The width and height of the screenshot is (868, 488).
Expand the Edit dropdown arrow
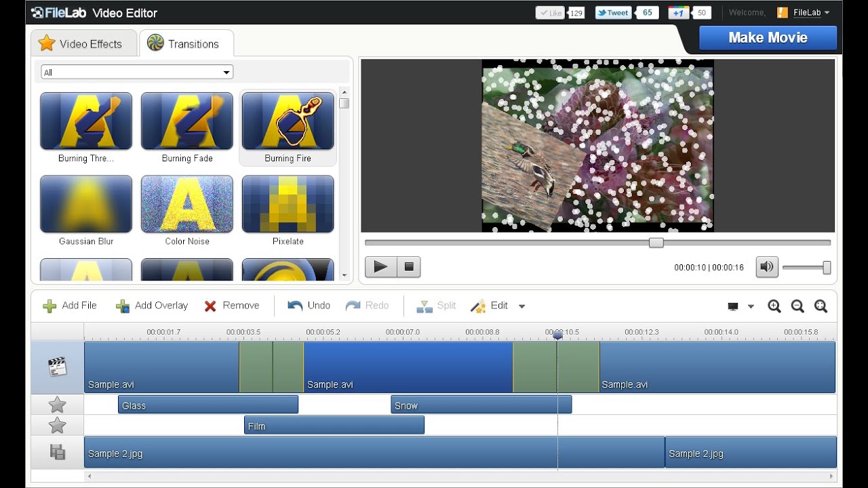(x=521, y=306)
